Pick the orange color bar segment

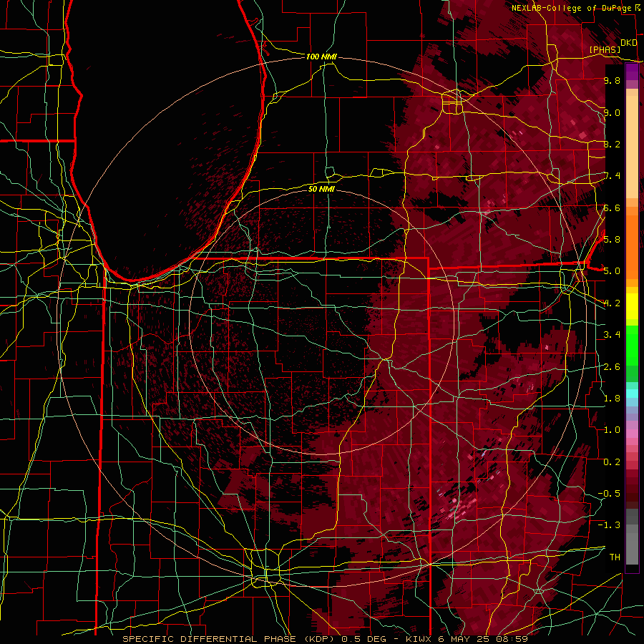(x=632, y=246)
